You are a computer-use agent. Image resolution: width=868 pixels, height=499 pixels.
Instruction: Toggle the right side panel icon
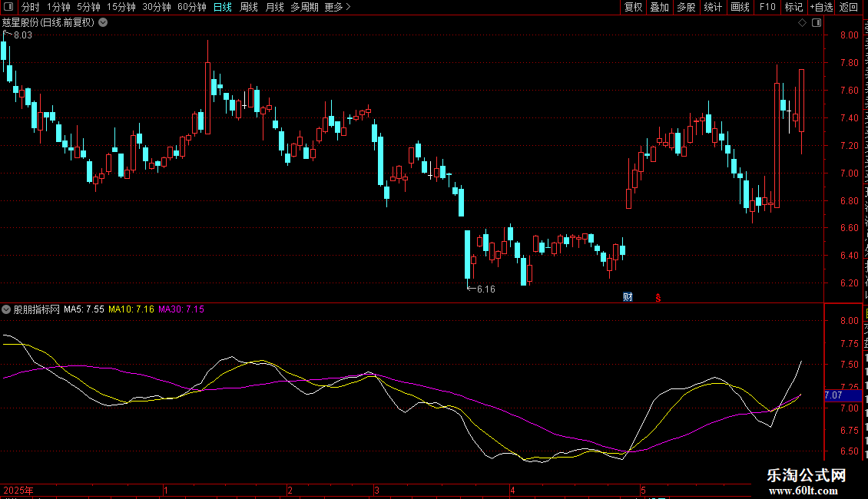(817, 23)
